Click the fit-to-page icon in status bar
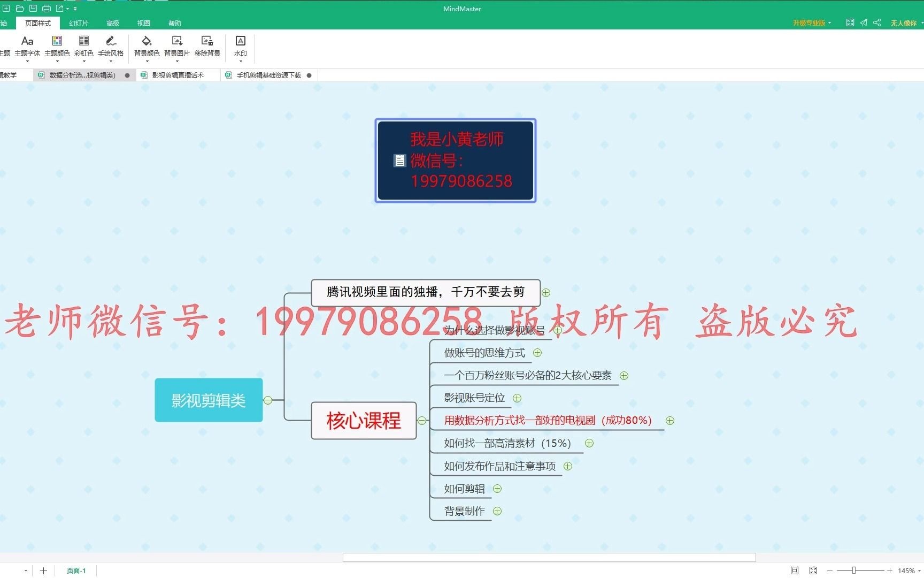 [x=795, y=571]
